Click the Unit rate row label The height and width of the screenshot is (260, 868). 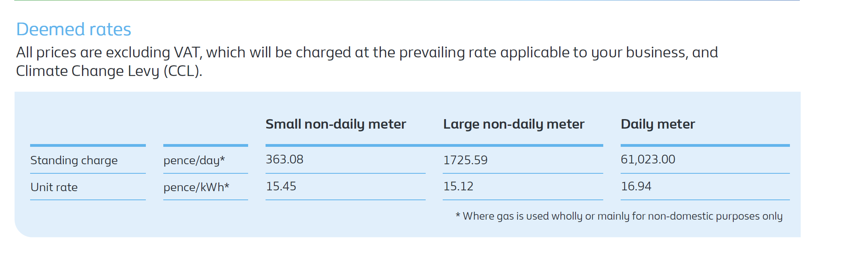pos(54,187)
